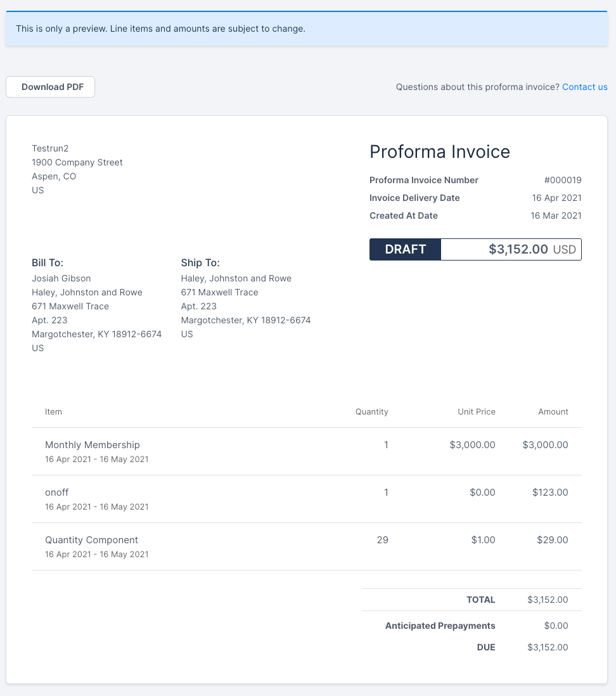Click the Download PDF button
Viewport: 616px width, 696px height.
(51, 87)
